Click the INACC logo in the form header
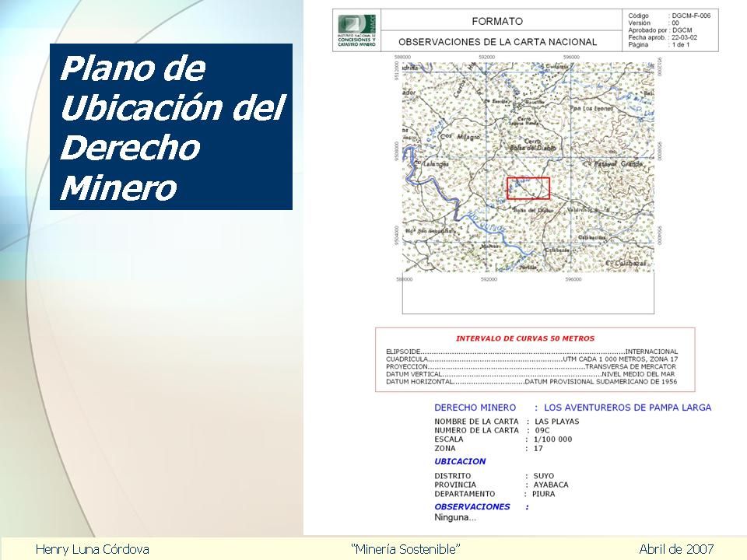The width and height of the screenshot is (747, 560). click(357, 30)
